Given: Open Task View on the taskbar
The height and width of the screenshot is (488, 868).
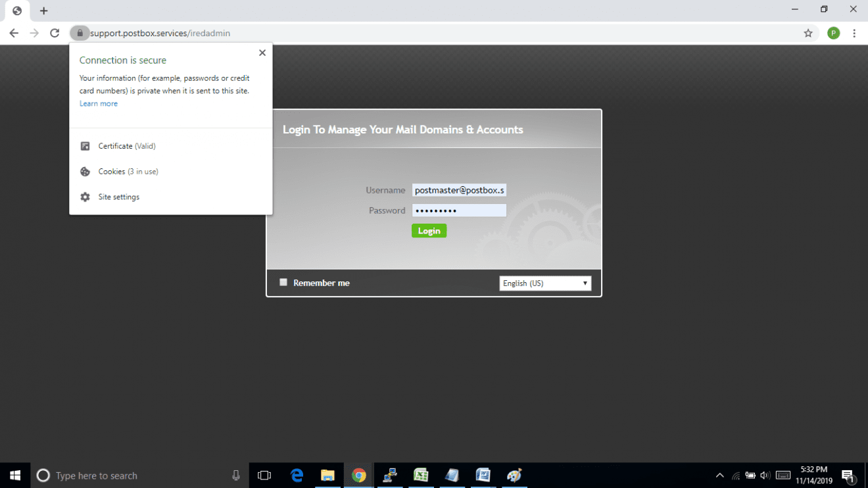Looking at the screenshot, I should point(264,475).
